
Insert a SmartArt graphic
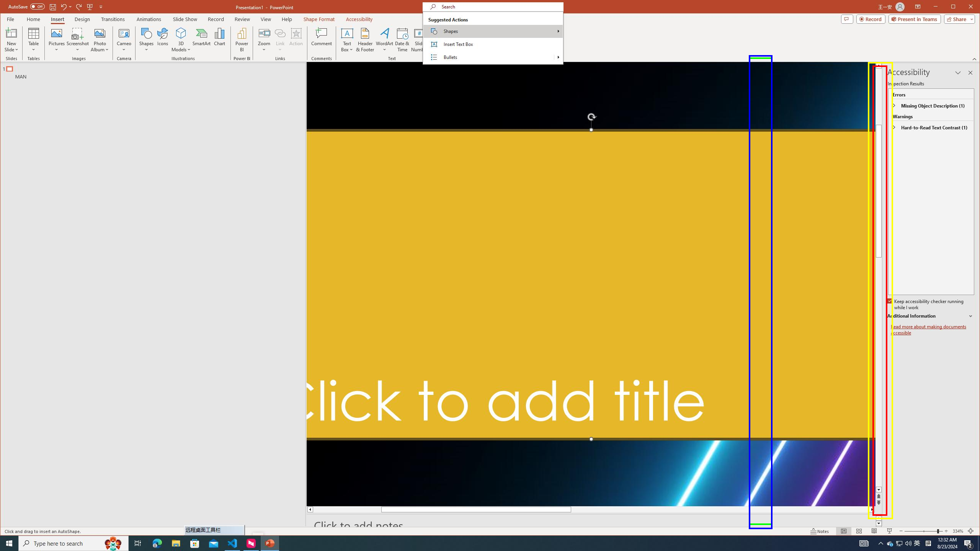point(202,37)
